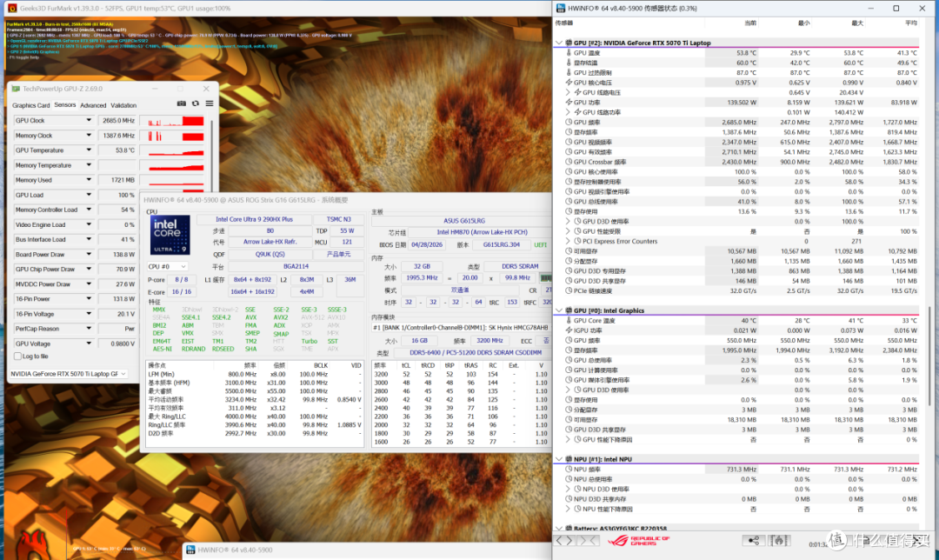Screen dimensions: 939x560
Task: Click 平均 column header in HWiNFO
Action: click(x=911, y=23)
